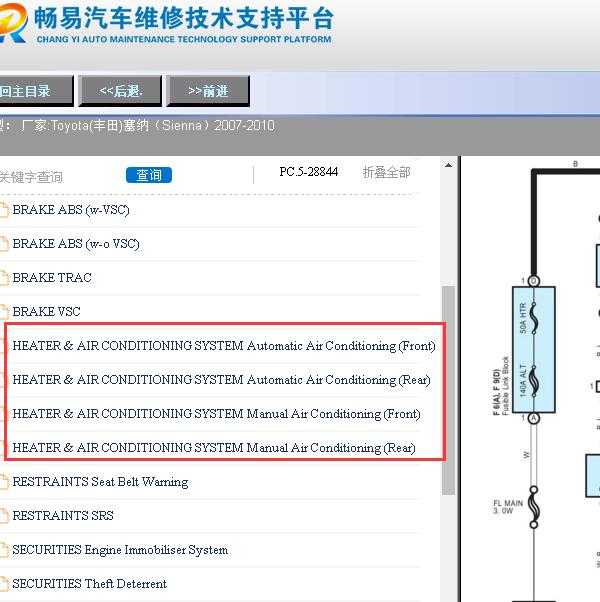The image size is (600, 602).
Task: Click the Chang Yi platform logo
Action: (13, 23)
